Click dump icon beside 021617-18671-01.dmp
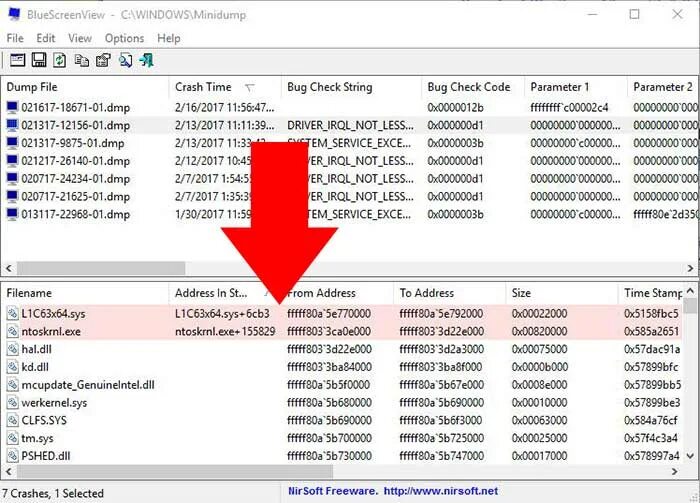The width and height of the screenshot is (700, 503). coord(12,108)
